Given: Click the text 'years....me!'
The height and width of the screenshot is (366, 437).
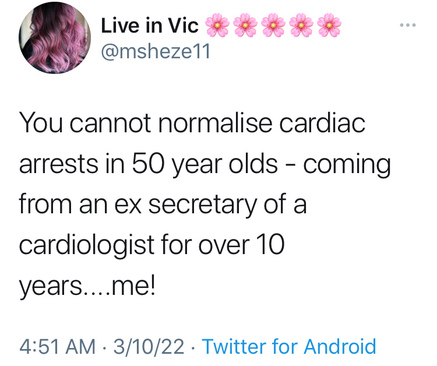Looking at the screenshot, I should coord(87,287).
